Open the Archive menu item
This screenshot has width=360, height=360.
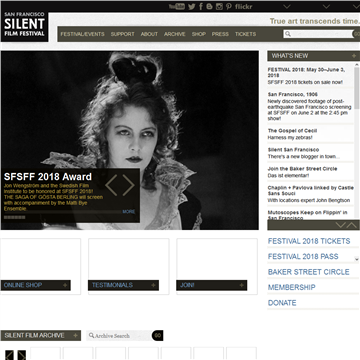tap(175, 34)
